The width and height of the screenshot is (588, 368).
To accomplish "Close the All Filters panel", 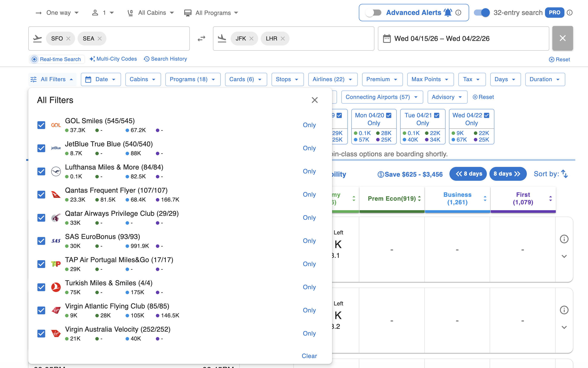I will [x=315, y=100].
